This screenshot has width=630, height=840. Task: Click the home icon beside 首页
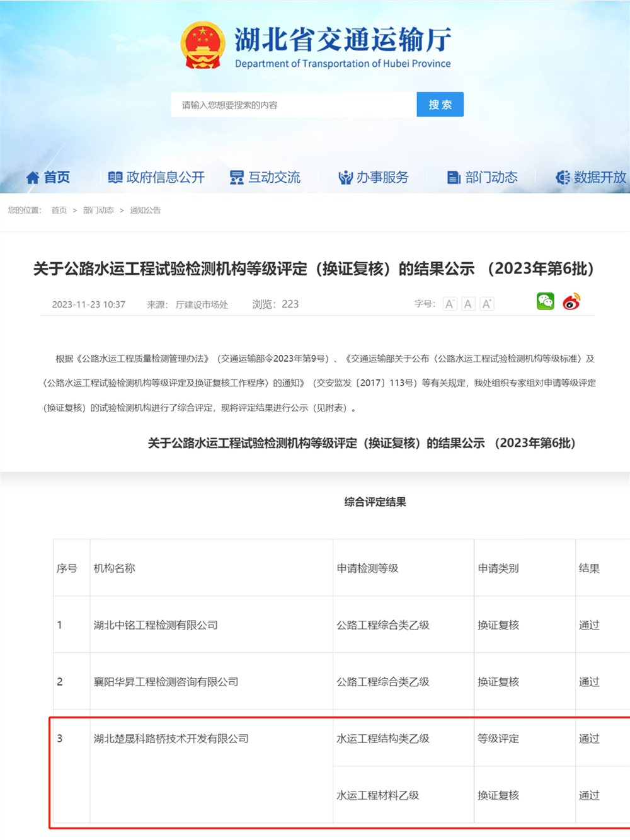click(x=33, y=178)
